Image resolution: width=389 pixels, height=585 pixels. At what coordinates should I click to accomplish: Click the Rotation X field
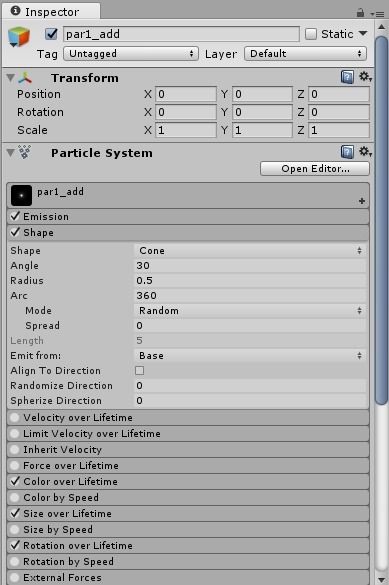click(186, 112)
